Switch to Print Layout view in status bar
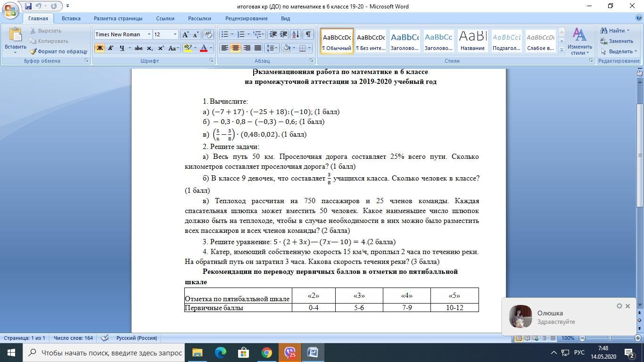Image resolution: width=644 pixels, height=362 pixels. click(x=519, y=338)
